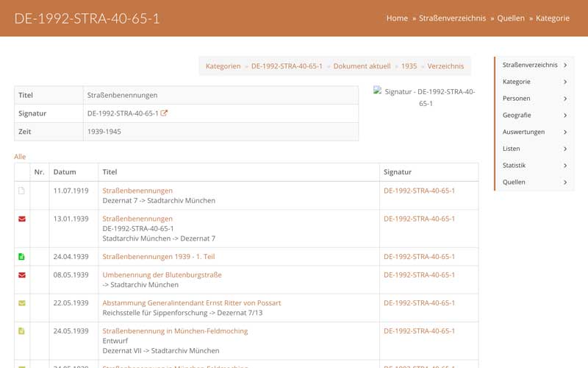Click the 'Alle' filter link
The image size is (588, 368).
click(20, 157)
